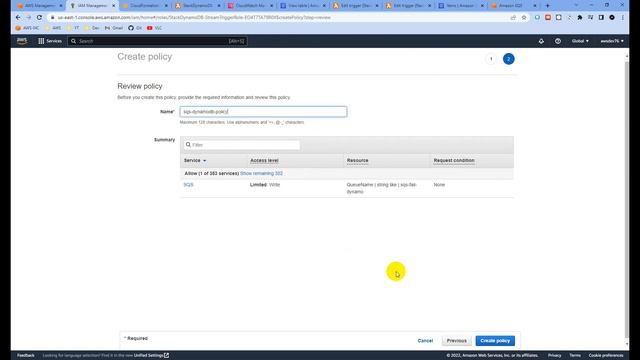Sort by the Service column header

(x=195, y=160)
